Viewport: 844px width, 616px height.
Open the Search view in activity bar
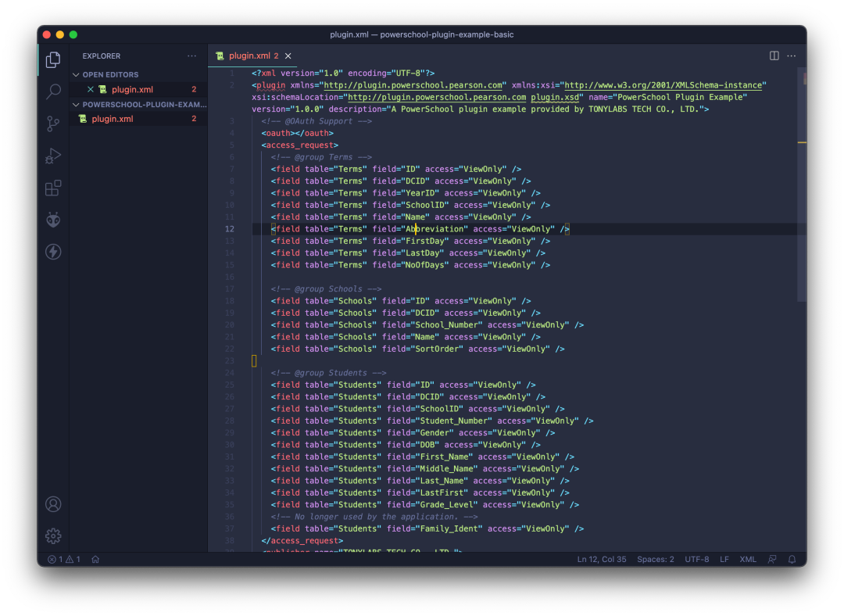[53, 91]
